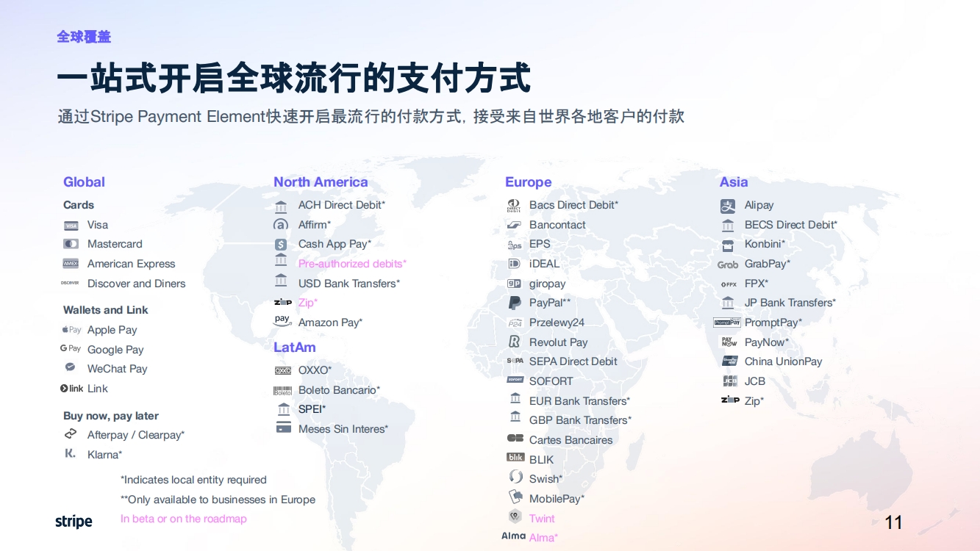Click the American Express icon
Image resolution: width=980 pixels, height=551 pixels.
71,264
